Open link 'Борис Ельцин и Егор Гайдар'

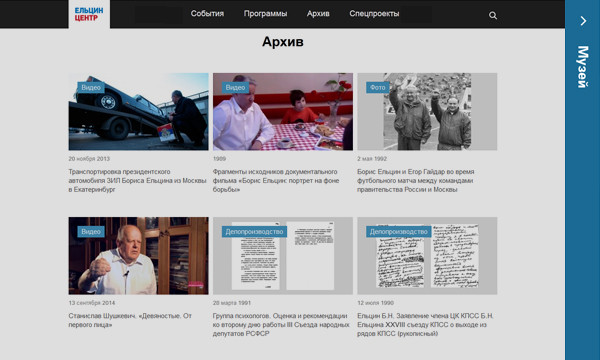(416, 181)
